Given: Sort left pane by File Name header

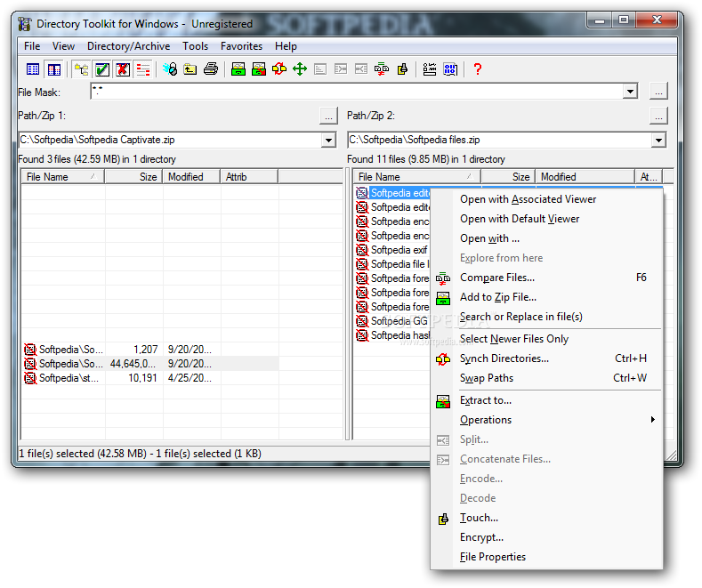Looking at the screenshot, I should [x=62, y=177].
